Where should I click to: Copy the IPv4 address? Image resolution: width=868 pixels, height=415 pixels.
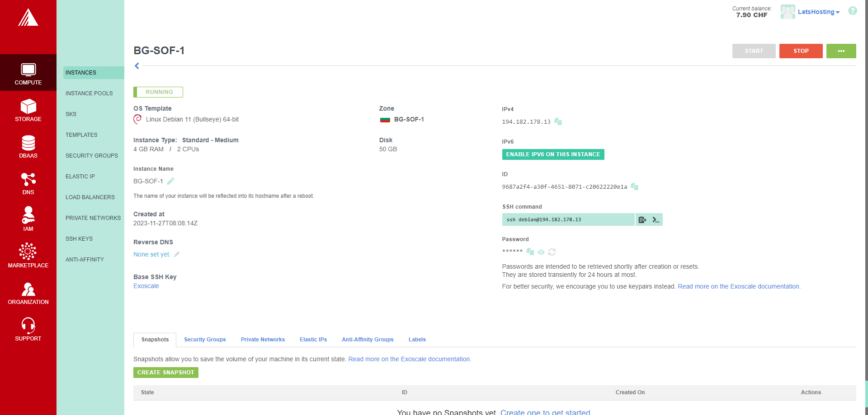click(558, 121)
